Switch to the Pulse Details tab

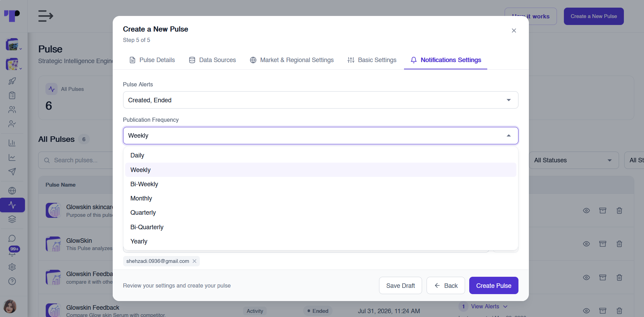(x=152, y=60)
